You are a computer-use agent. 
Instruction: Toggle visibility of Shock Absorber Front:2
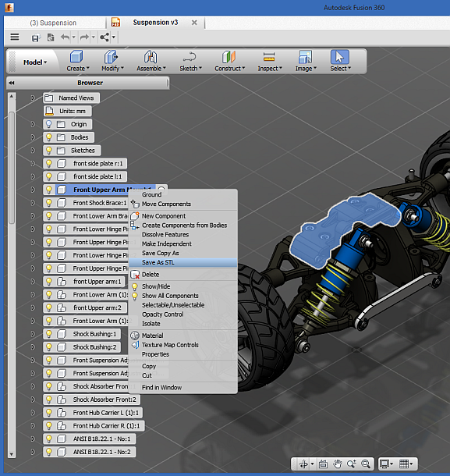pos(48,400)
